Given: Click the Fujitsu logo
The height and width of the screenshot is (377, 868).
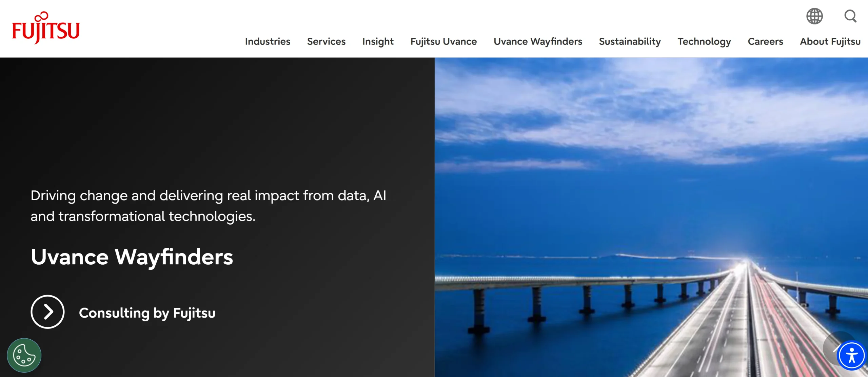Looking at the screenshot, I should 46,28.
